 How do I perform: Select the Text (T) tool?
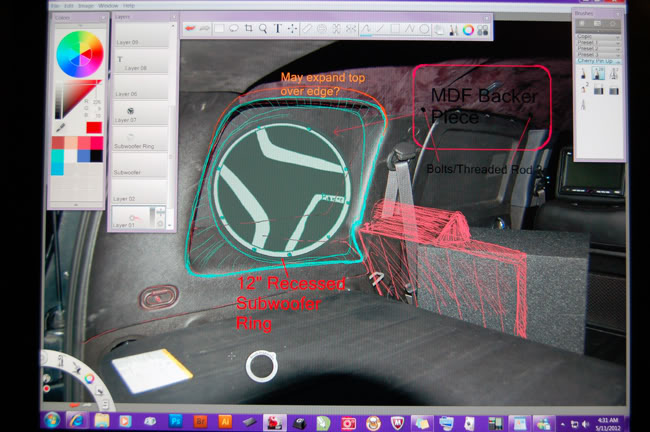coord(278,29)
